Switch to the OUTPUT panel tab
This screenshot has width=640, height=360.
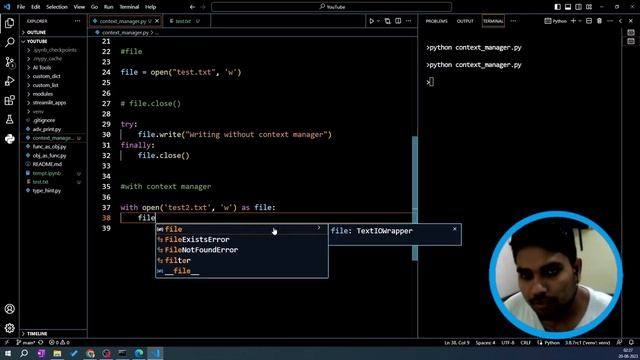coord(465,21)
